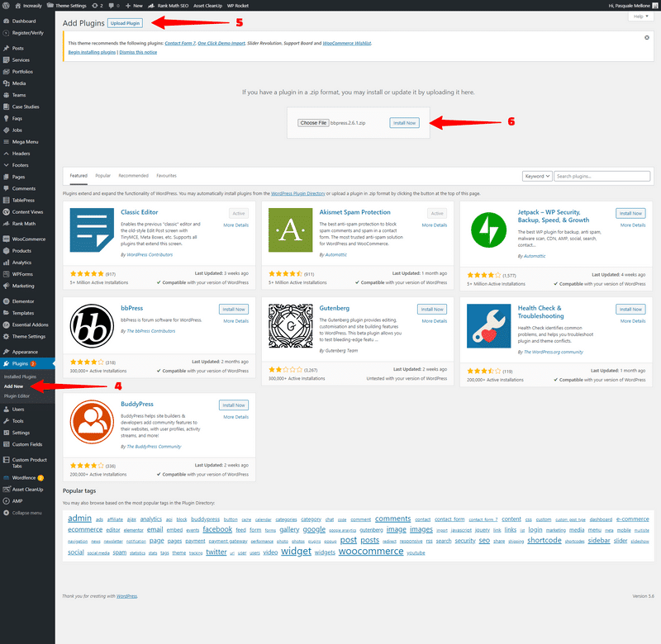Click the Plugins plug icon

tap(6, 363)
